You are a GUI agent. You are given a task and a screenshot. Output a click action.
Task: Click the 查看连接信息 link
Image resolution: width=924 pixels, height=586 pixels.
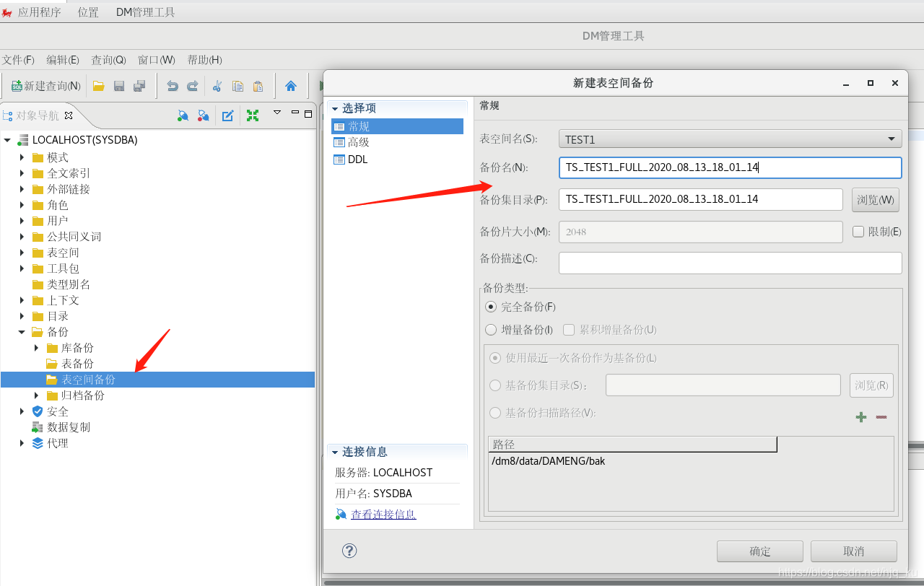point(383,515)
